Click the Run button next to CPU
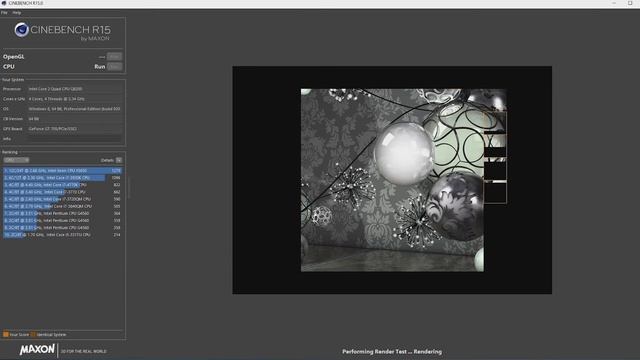Screen dimensions: 640x360 115,67
